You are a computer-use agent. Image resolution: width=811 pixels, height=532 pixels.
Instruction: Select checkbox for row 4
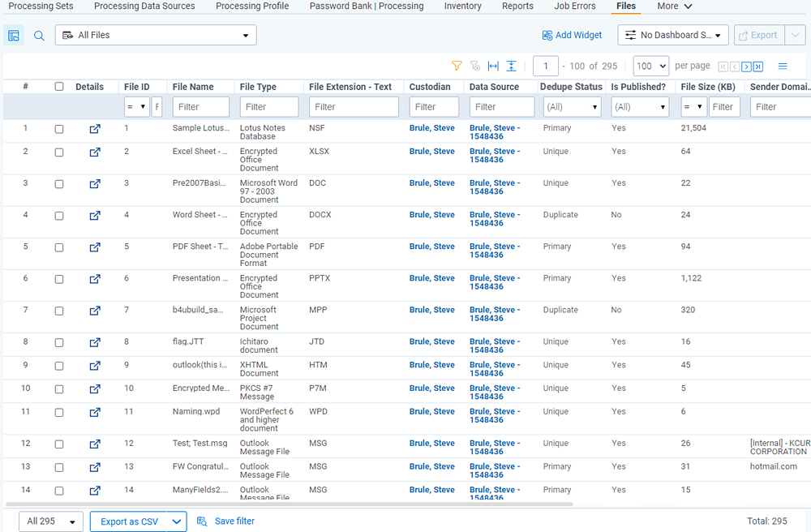59,216
